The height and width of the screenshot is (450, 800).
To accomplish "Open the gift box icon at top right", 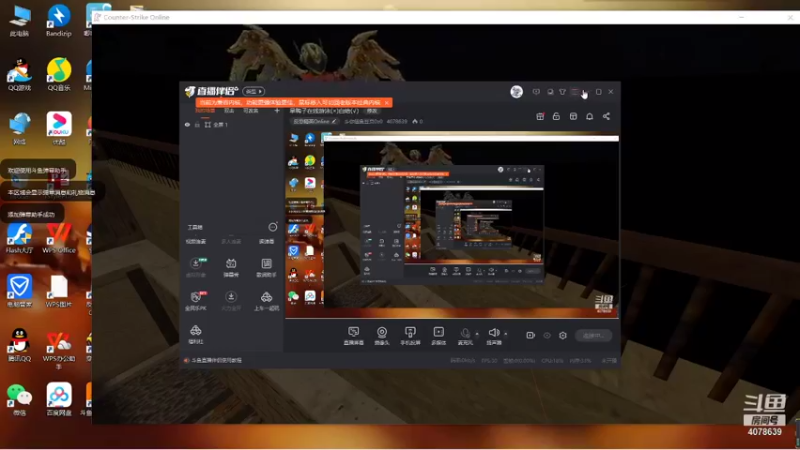I will [540, 116].
